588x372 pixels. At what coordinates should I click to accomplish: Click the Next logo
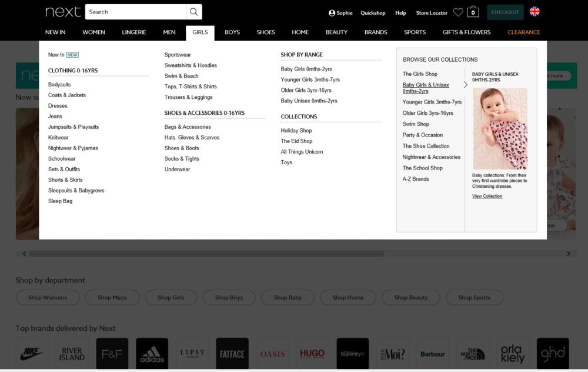click(x=63, y=12)
